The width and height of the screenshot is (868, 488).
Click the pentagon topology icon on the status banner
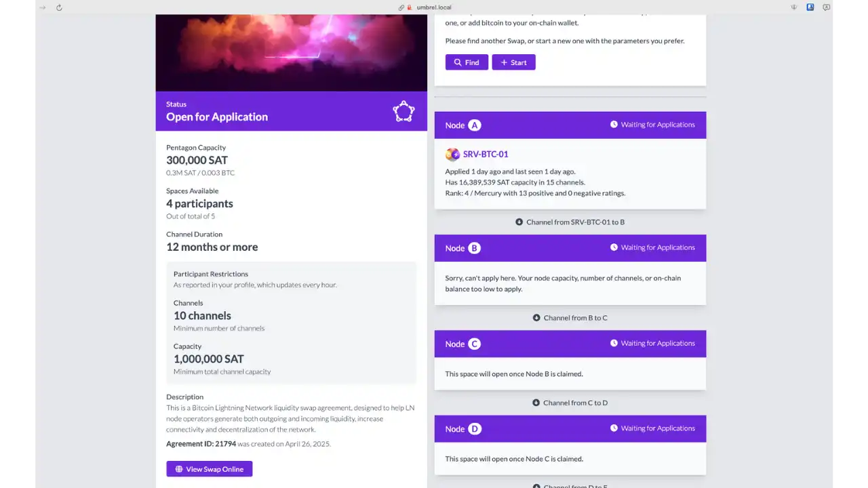[x=403, y=111]
